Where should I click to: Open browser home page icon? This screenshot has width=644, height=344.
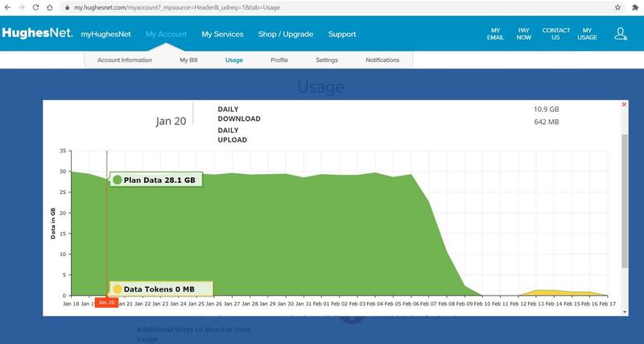coord(50,7)
